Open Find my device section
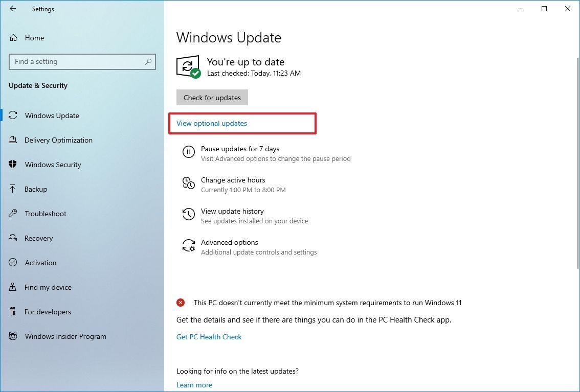Viewport: 580px width, 392px height. click(x=48, y=287)
